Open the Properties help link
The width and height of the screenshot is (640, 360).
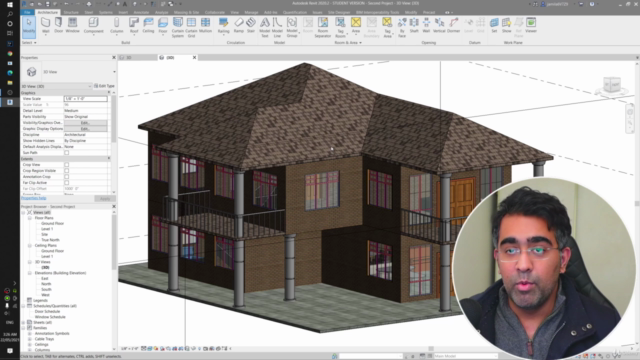coord(33,198)
